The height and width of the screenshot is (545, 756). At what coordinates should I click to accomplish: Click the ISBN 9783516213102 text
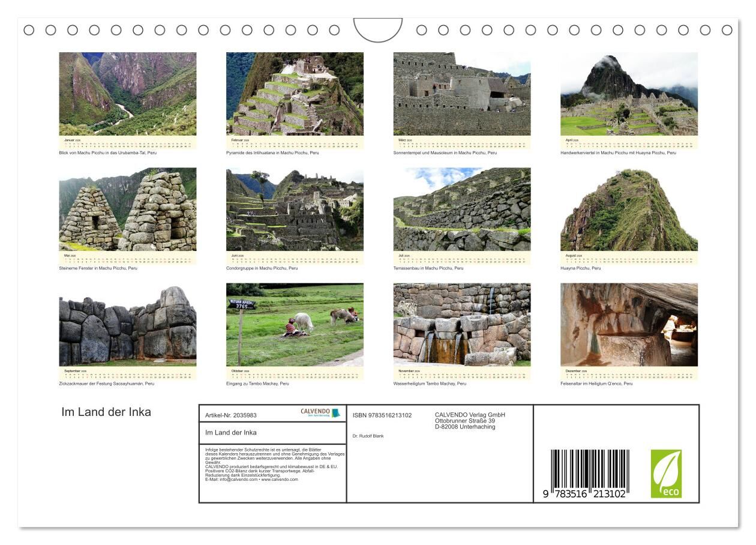click(382, 415)
